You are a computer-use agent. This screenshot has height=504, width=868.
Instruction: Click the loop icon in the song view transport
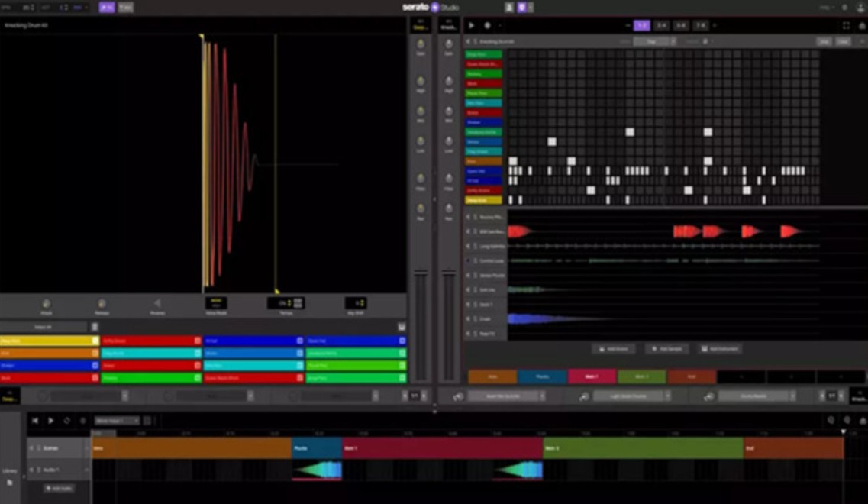click(67, 420)
